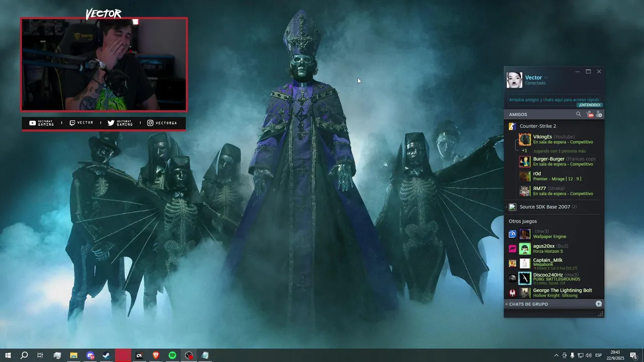644x362 pixels.
Task: Click RM77's avatar in friends list
Action: 525,191
